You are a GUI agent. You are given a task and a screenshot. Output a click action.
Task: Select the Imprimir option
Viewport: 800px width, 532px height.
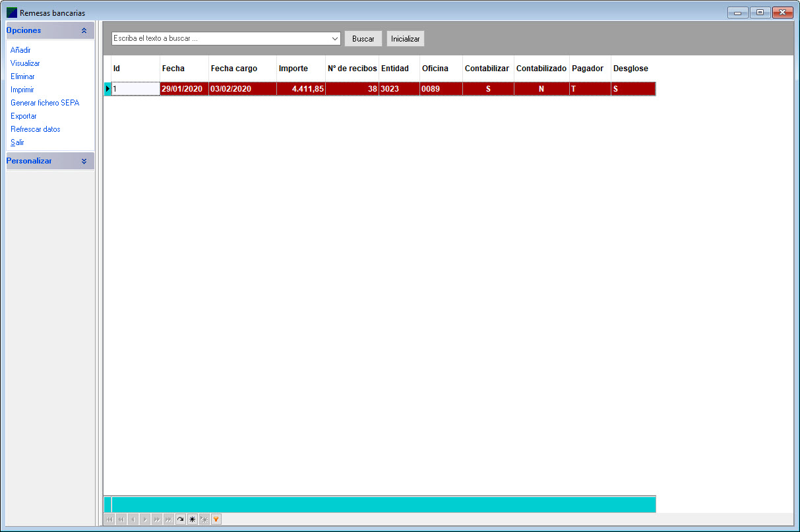[x=22, y=90]
